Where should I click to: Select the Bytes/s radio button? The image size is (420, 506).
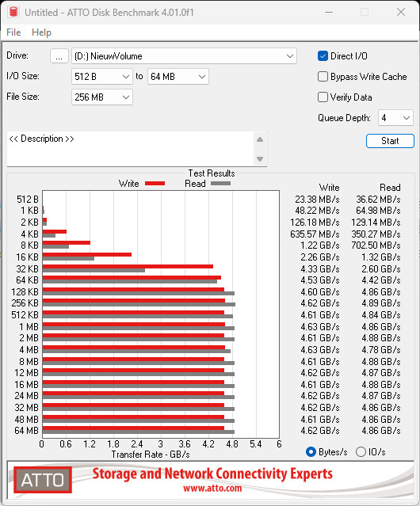click(x=311, y=452)
